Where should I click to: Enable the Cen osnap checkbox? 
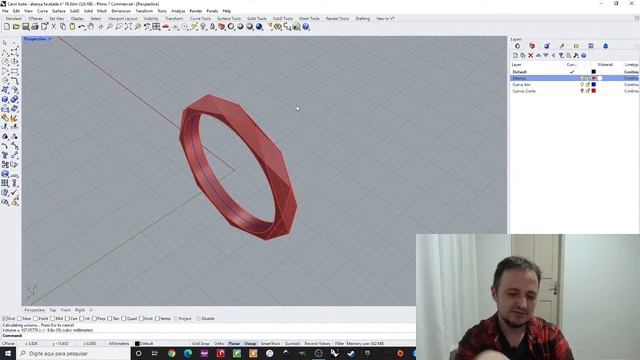pos(67,318)
